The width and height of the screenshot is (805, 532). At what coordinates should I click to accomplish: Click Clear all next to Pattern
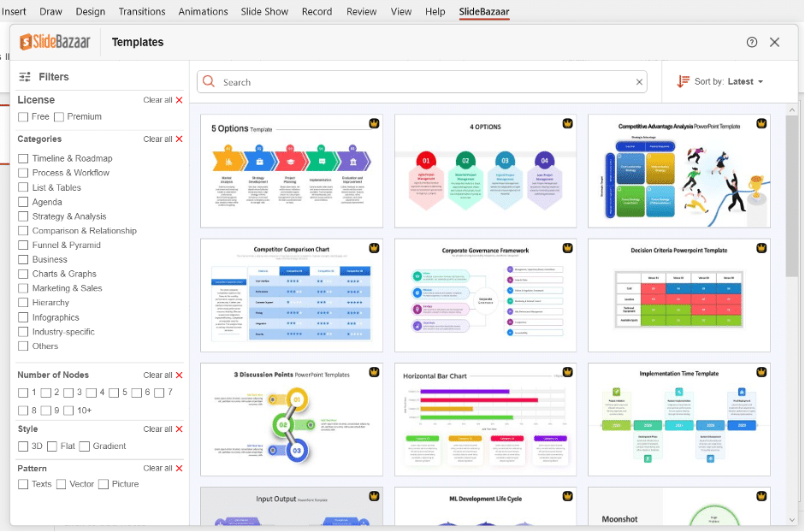point(157,469)
